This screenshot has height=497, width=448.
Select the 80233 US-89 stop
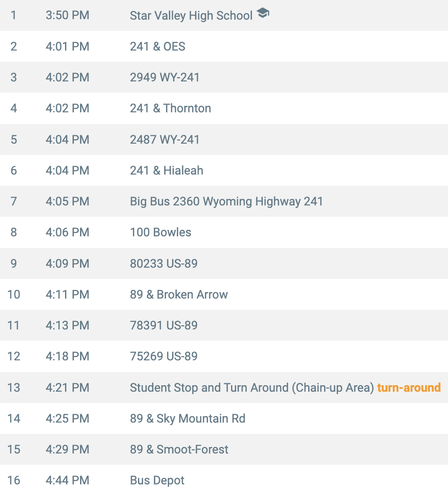point(164,263)
